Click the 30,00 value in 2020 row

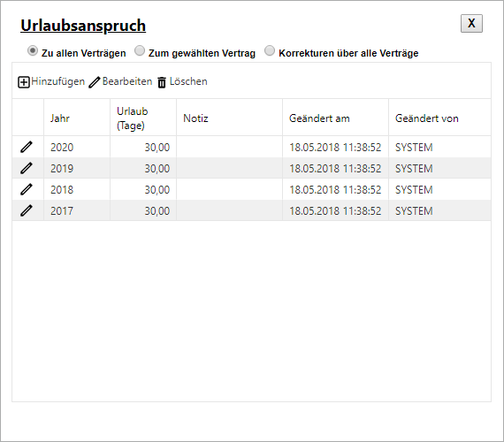coord(157,148)
